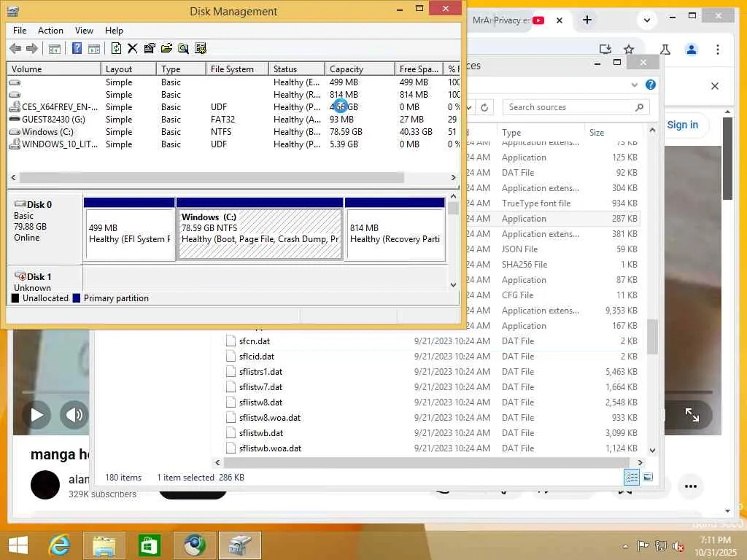This screenshot has width=747, height=560.
Task: Click the volume list horizontal scrollbar left arrow
Action: 13,178
